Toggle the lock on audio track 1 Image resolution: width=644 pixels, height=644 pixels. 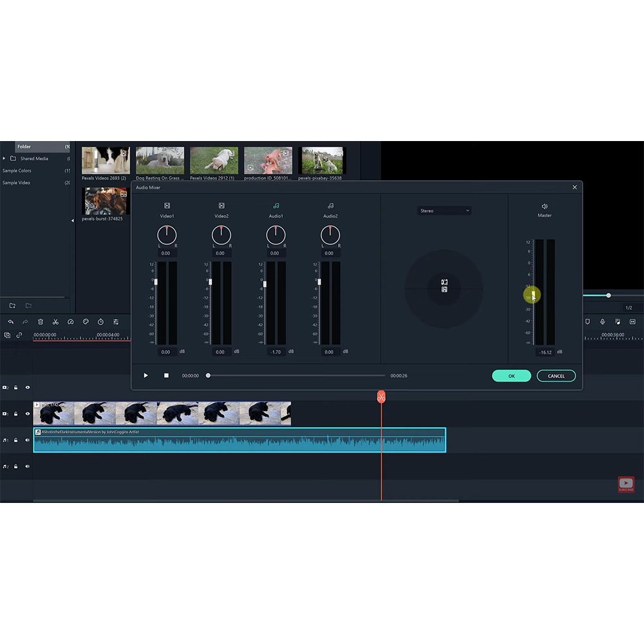(x=16, y=440)
